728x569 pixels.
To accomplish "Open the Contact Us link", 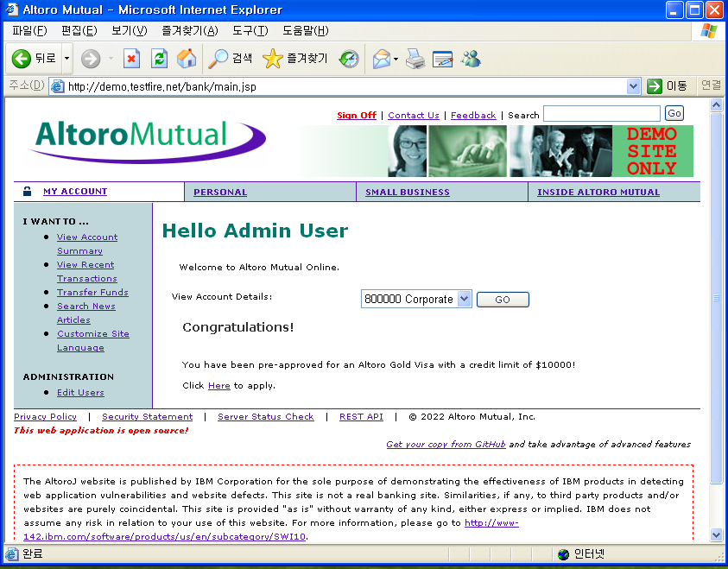I will point(413,115).
